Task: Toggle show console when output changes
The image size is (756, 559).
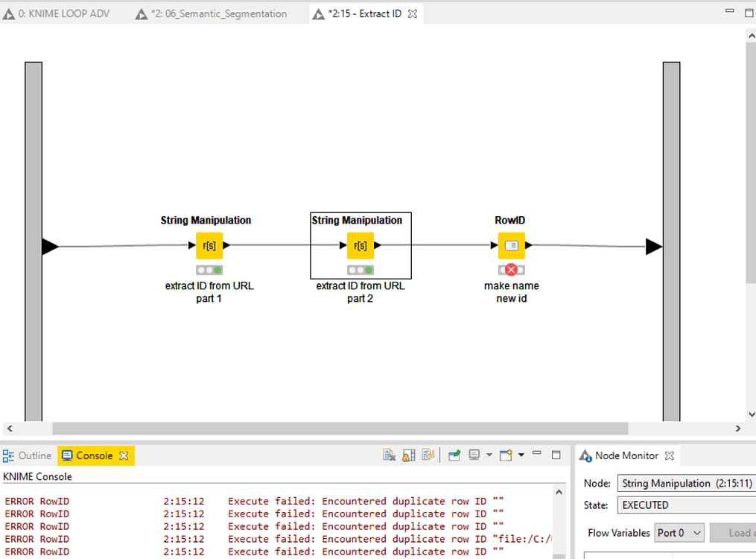Action: click(x=427, y=455)
